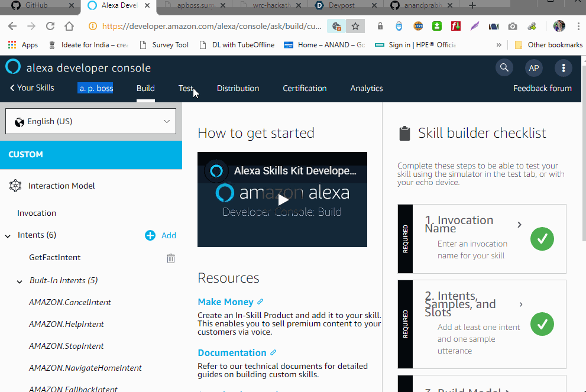
Task: Open Other bookmarks folder
Action: pyautogui.click(x=549, y=45)
